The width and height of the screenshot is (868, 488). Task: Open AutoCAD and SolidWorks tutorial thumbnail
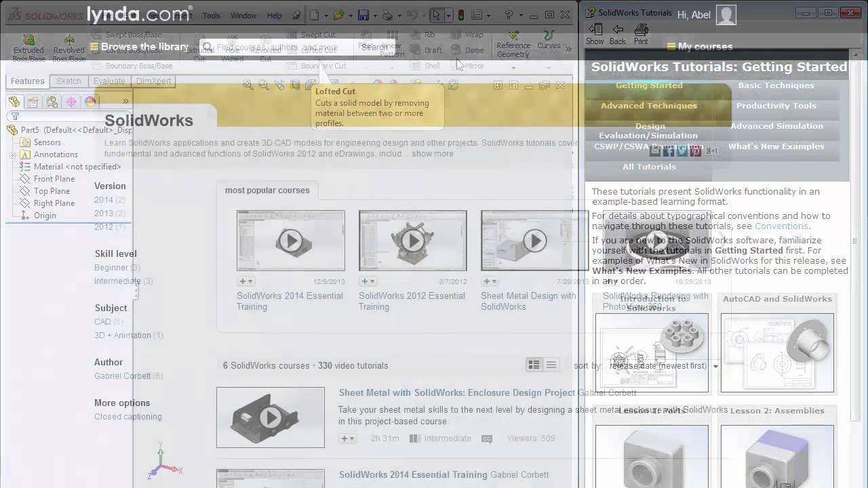[777, 352]
